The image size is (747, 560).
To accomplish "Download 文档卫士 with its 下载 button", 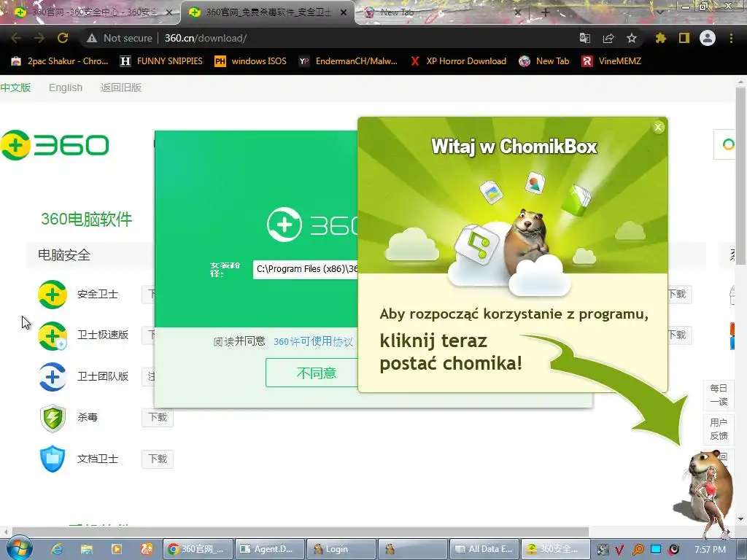I will [158, 459].
